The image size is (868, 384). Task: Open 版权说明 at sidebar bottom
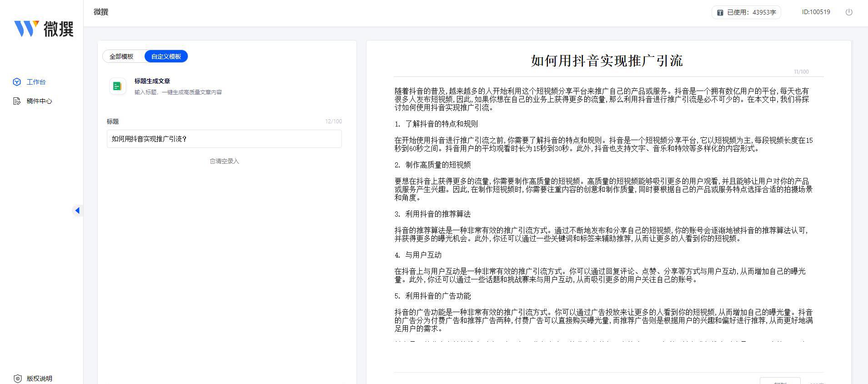[39, 379]
